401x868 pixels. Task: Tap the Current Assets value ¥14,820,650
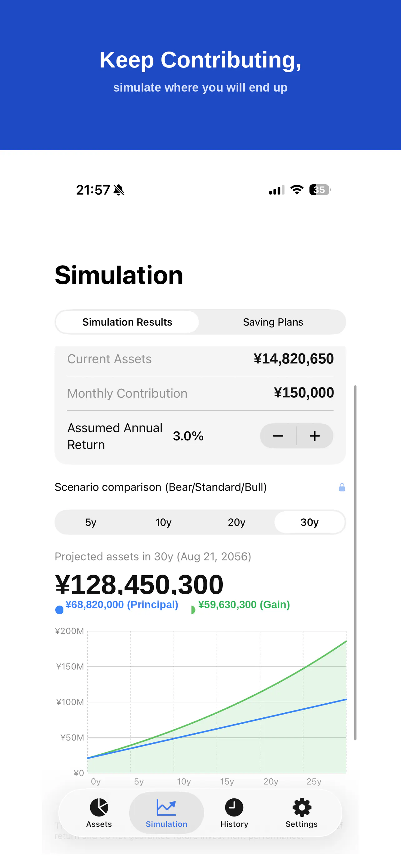(294, 359)
